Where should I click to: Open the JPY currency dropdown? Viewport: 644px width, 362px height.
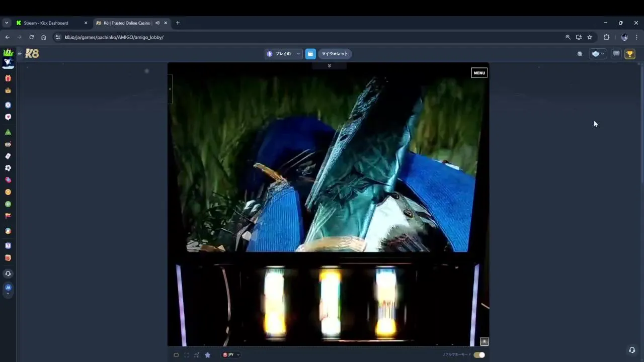(231, 355)
